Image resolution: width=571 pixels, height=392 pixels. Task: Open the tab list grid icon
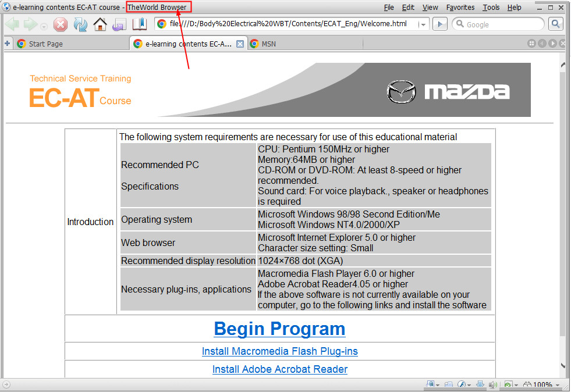531,44
